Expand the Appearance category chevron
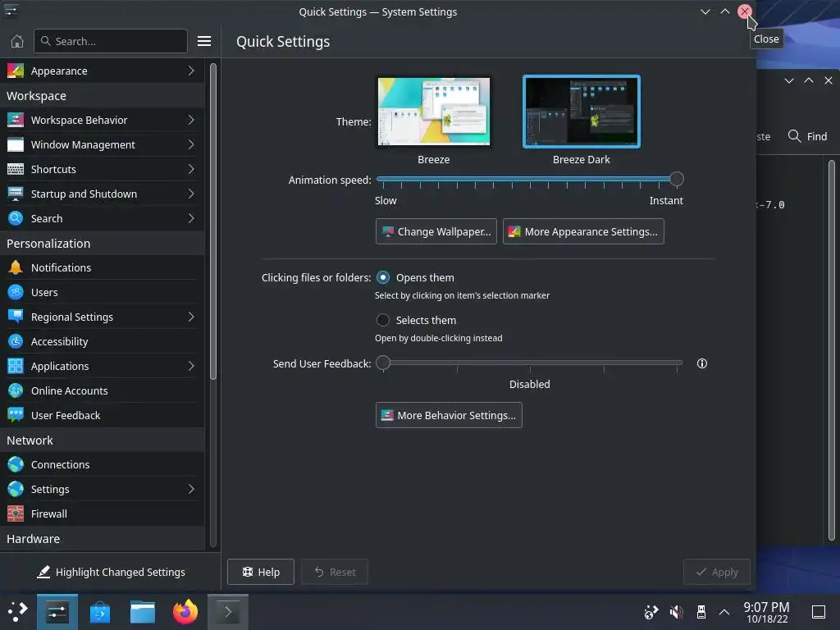 point(191,71)
